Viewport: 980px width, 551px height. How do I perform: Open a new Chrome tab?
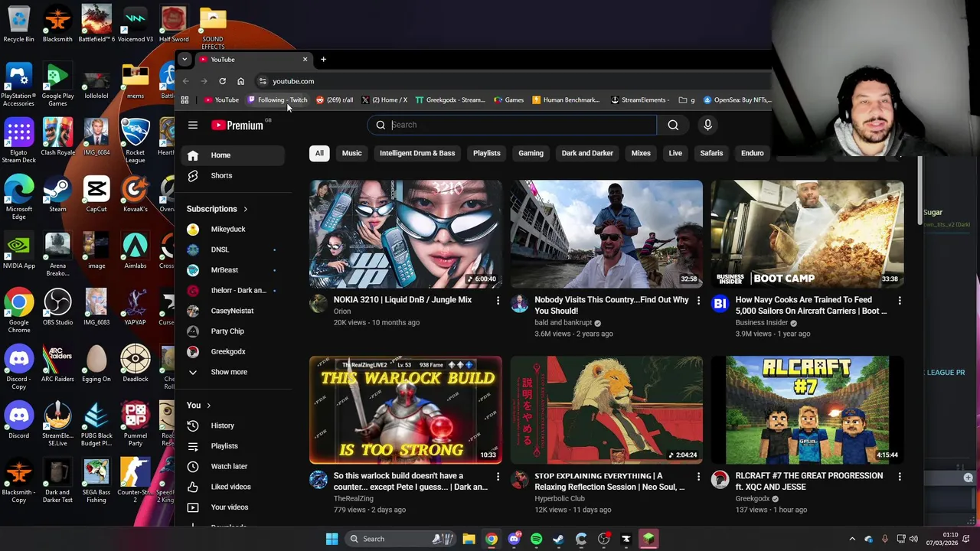coord(323,59)
